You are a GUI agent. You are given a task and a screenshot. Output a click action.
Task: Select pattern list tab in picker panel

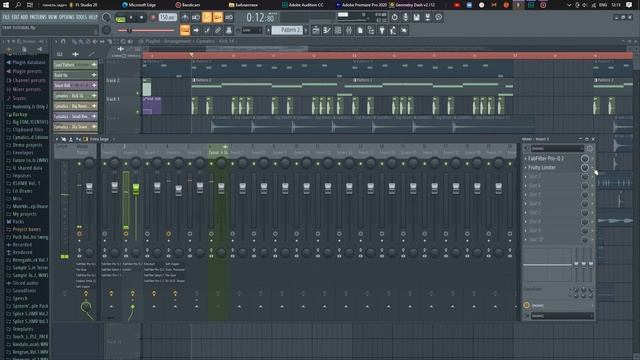coord(60,54)
